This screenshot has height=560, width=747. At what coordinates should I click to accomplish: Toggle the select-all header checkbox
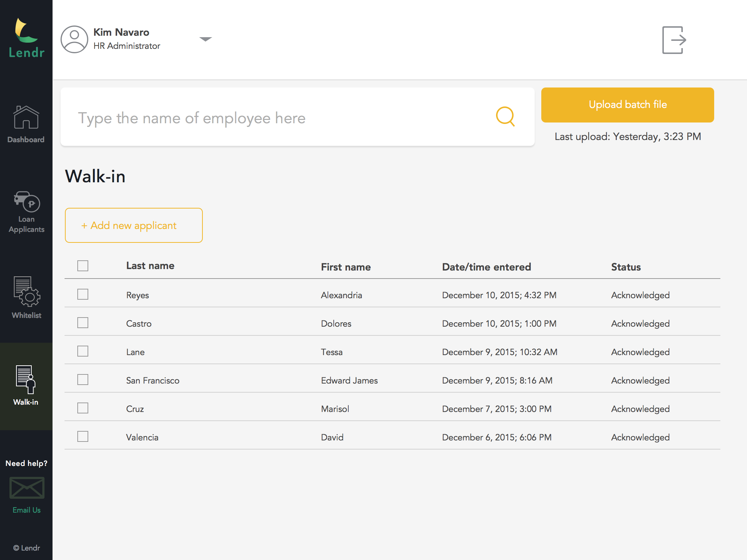(83, 266)
